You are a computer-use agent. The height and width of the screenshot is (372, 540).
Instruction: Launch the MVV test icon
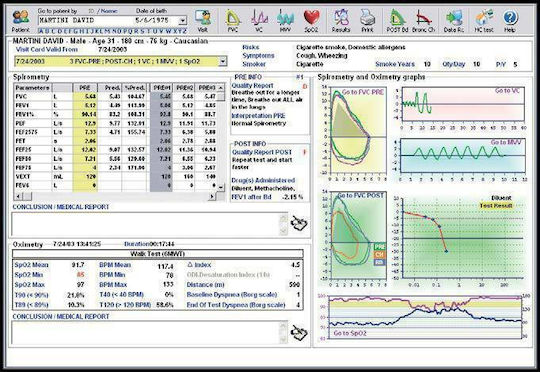click(285, 21)
